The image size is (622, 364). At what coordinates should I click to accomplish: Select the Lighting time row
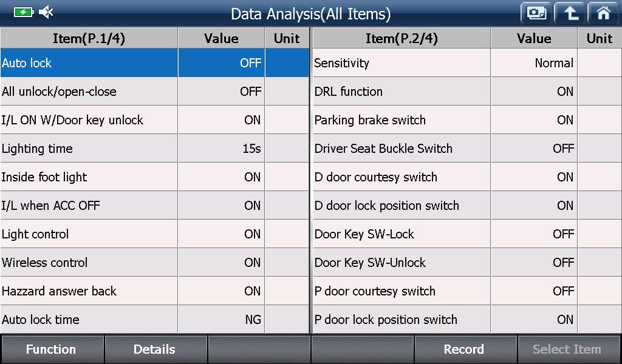click(154, 149)
